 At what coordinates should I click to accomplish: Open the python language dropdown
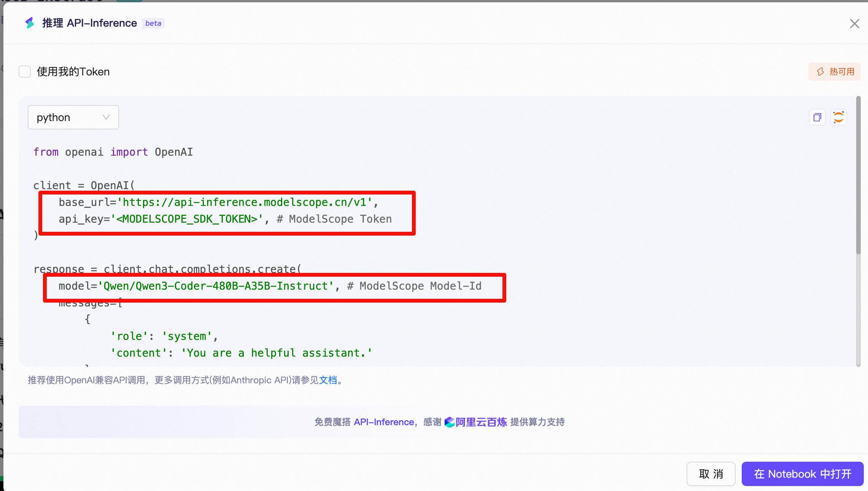(x=73, y=117)
